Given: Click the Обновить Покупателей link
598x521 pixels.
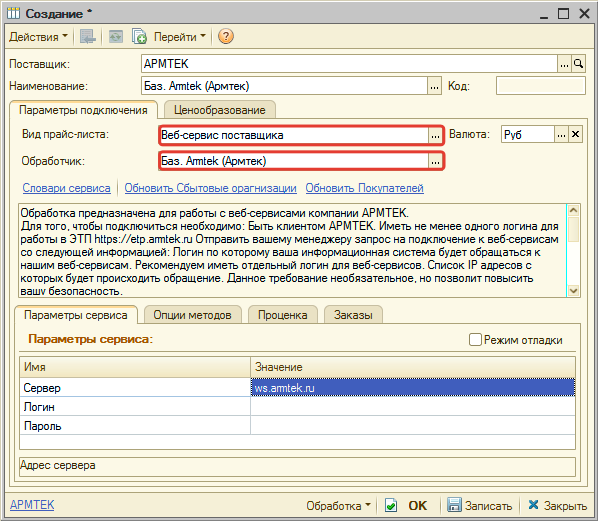Looking at the screenshot, I should point(365,188).
